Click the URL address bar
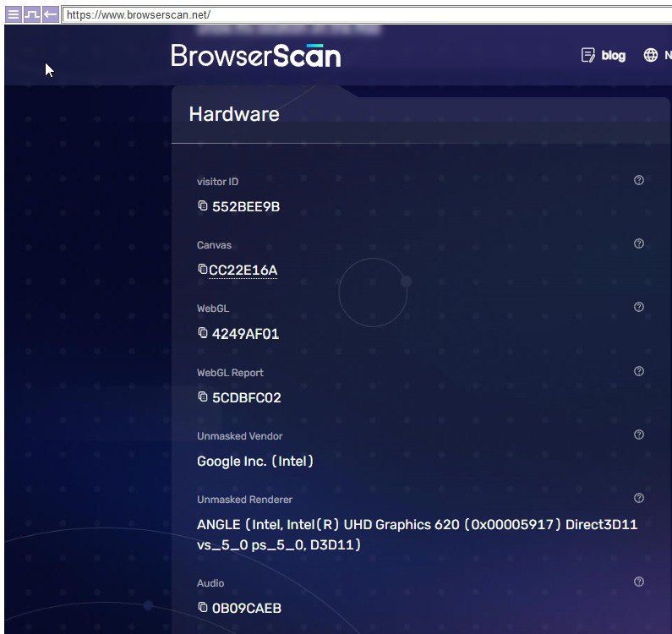Viewport: 672px width, 634px height. point(338,14)
